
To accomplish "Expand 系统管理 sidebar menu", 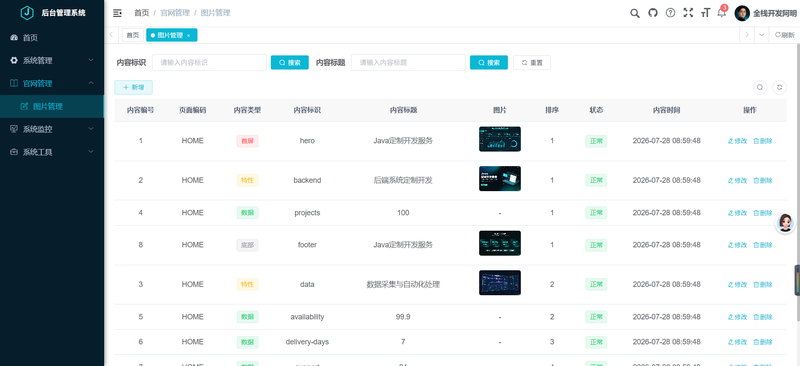I will 52,60.
